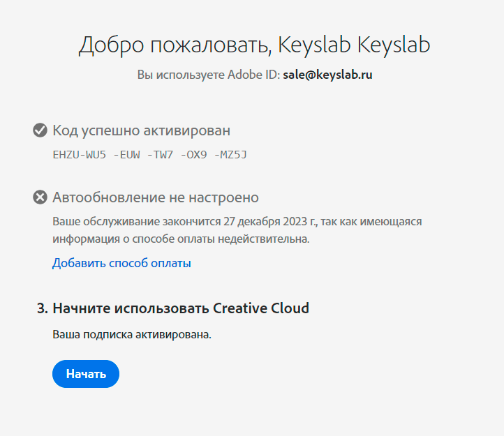Open the Добавить способ оплаты link
The image size is (504, 436).
point(121,263)
